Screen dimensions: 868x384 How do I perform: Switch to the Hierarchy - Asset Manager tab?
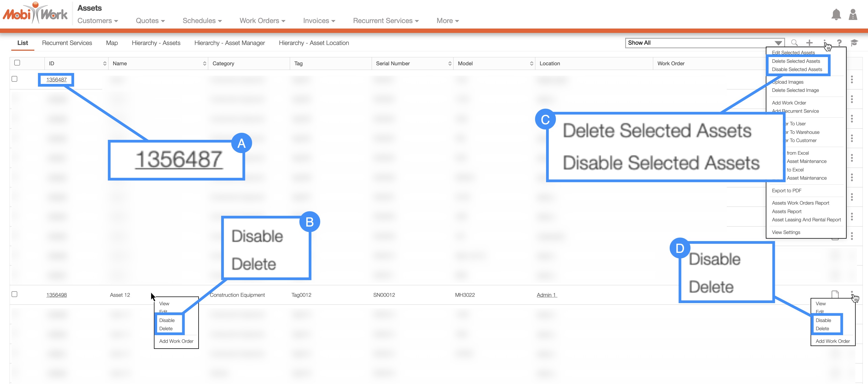[229, 43]
